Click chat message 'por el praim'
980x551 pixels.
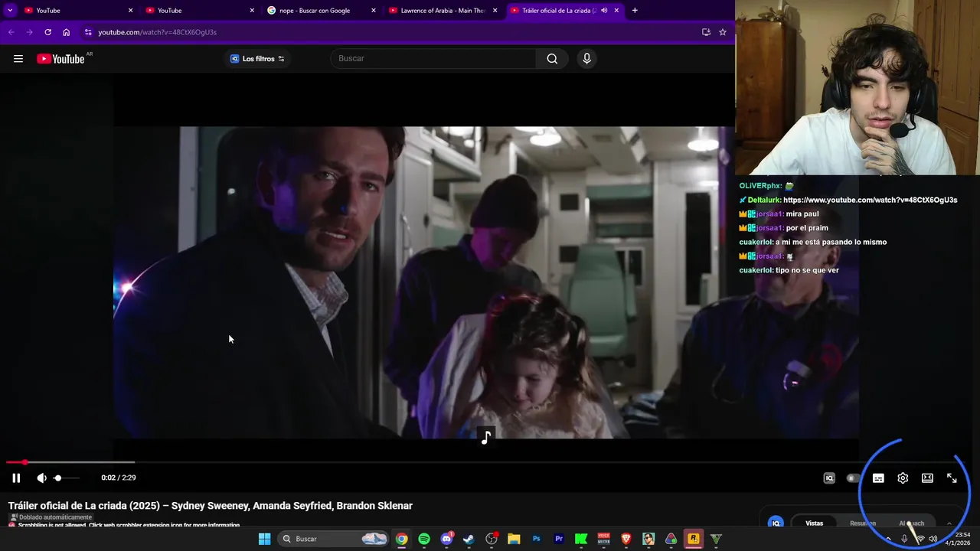coord(807,228)
